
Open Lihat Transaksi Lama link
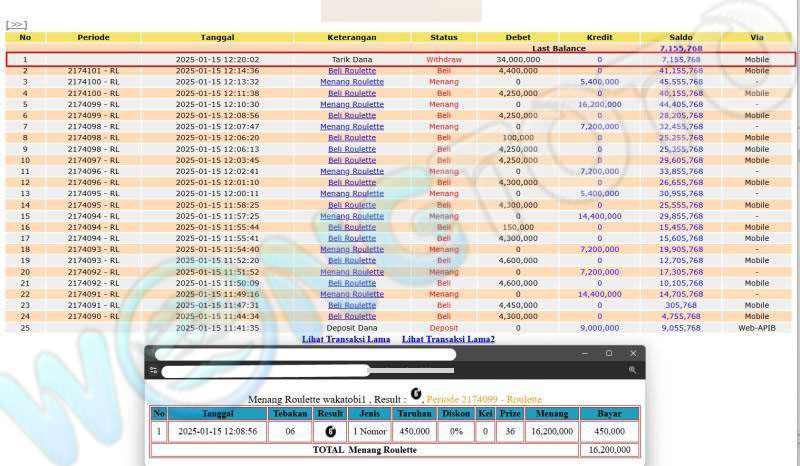click(x=346, y=339)
